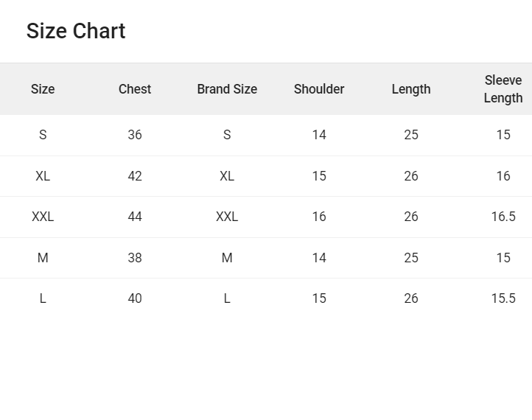Select shoulder value 16 in XXL row

[319, 217]
